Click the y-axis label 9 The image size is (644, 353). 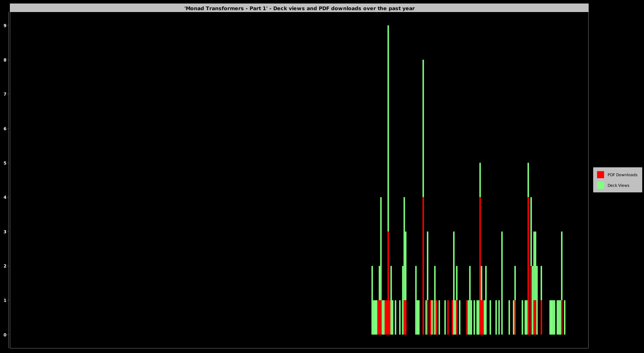[5, 25]
